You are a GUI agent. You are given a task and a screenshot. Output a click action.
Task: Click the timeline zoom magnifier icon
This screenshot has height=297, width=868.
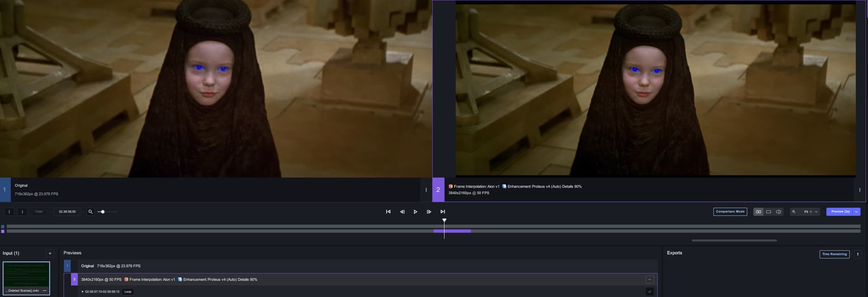pyautogui.click(x=90, y=212)
